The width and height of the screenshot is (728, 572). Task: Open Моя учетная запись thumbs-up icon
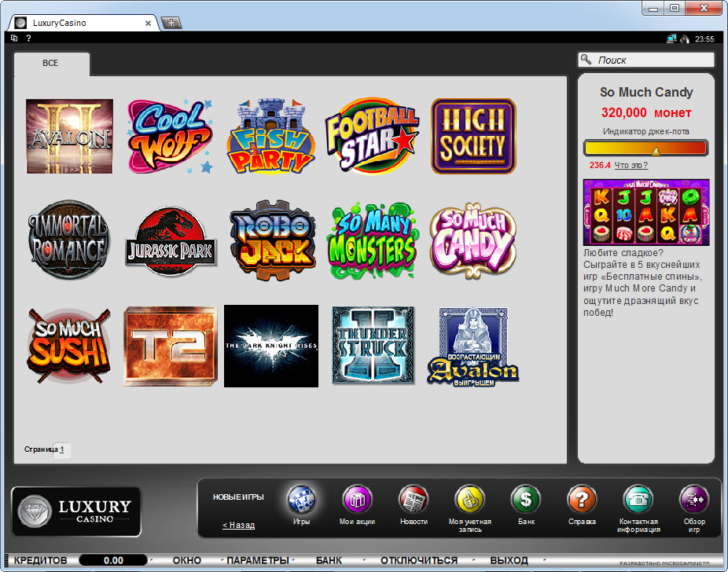point(470,500)
